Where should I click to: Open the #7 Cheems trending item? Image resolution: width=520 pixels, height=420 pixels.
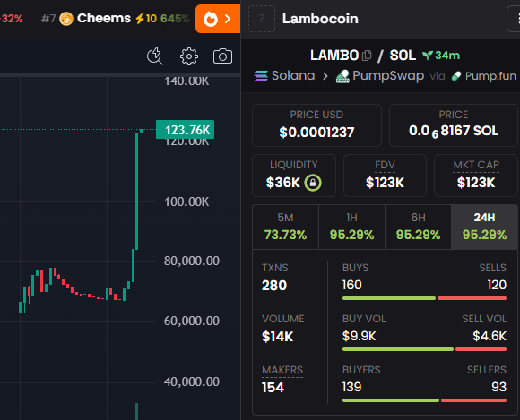point(115,19)
